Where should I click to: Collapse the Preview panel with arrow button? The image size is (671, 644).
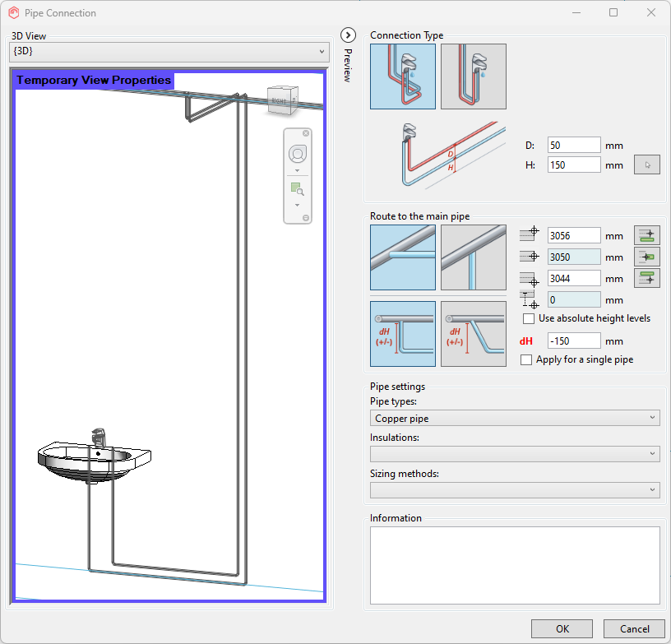348,35
